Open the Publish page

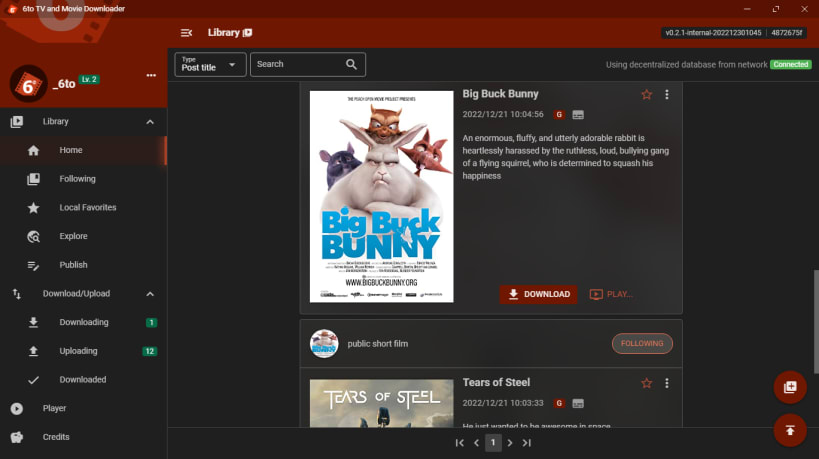[x=84, y=265]
